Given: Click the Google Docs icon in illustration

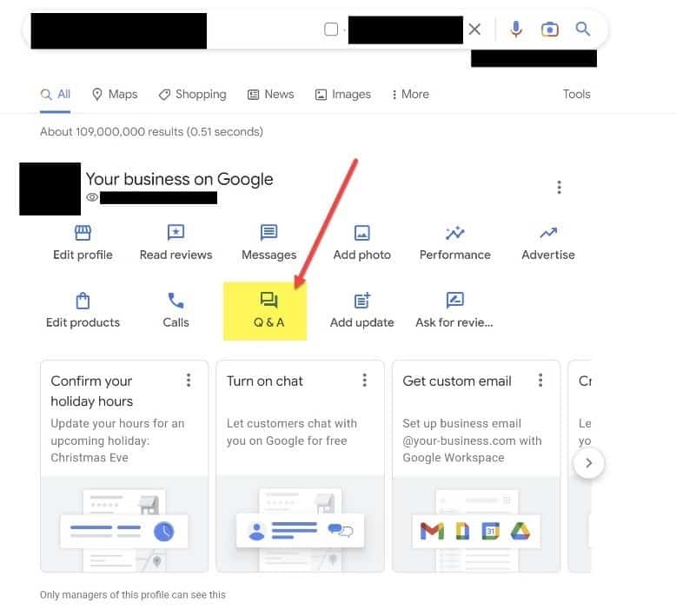Looking at the screenshot, I should 462,532.
